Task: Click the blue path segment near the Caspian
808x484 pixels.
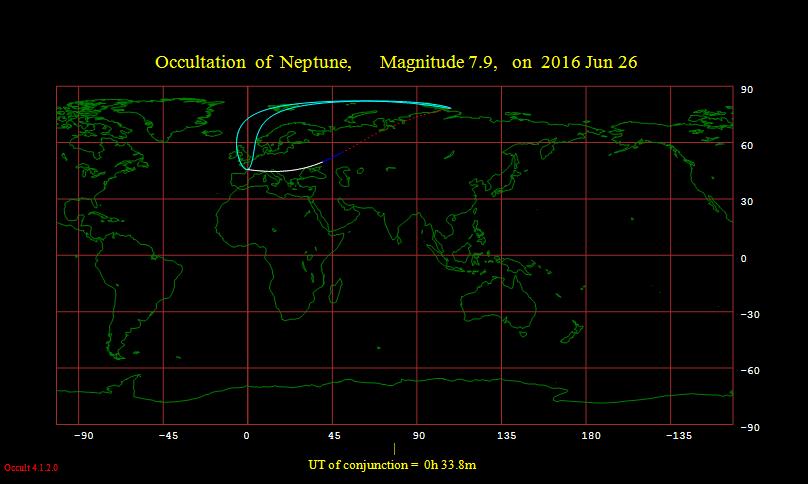Action: (333, 157)
